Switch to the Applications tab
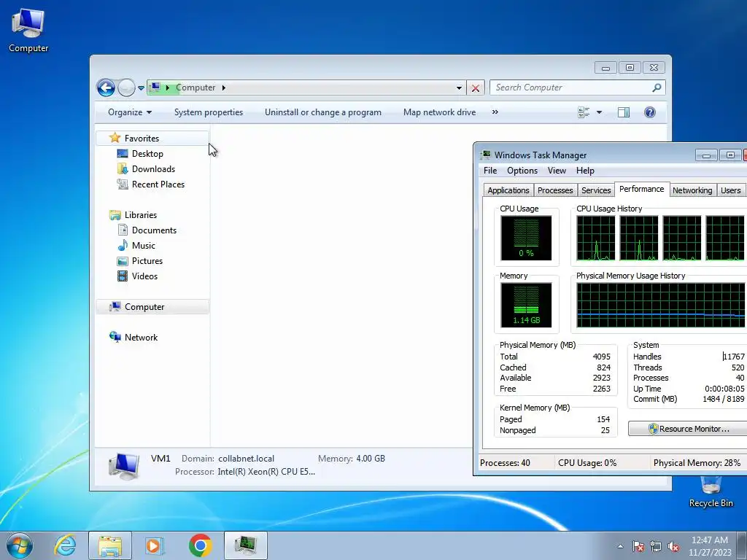This screenshot has height=560, width=747. coord(508,190)
